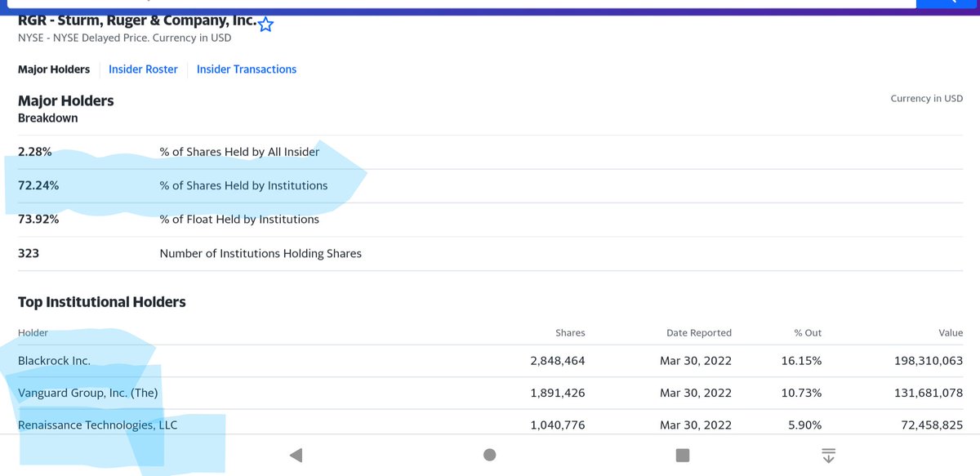The width and height of the screenshot is (980, 476).
Task: Tap the hide navigation bar arrow icon
Action: point(828,455)
